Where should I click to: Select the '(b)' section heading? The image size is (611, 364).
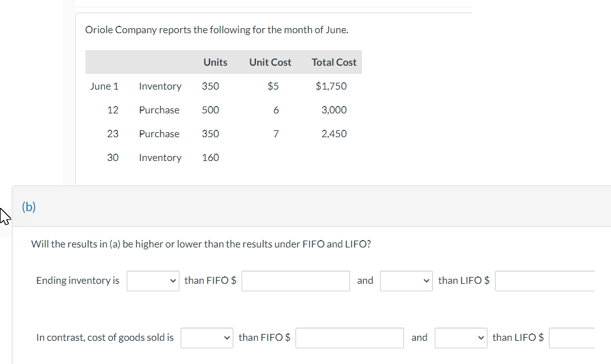[28, 207]
